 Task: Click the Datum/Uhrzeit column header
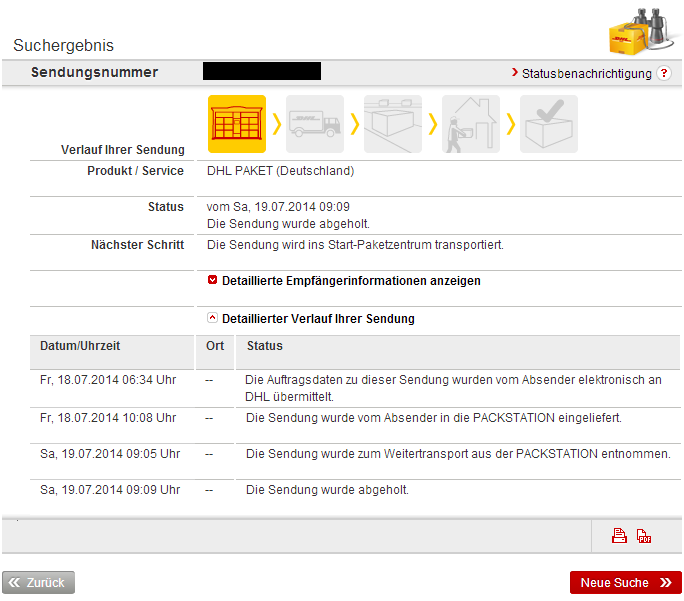(80, 346)
